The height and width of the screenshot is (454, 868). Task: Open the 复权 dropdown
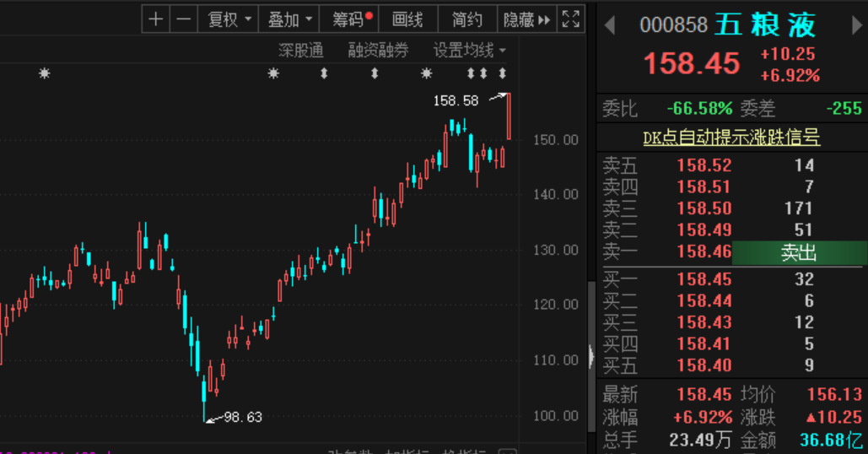tap(229, 20)
